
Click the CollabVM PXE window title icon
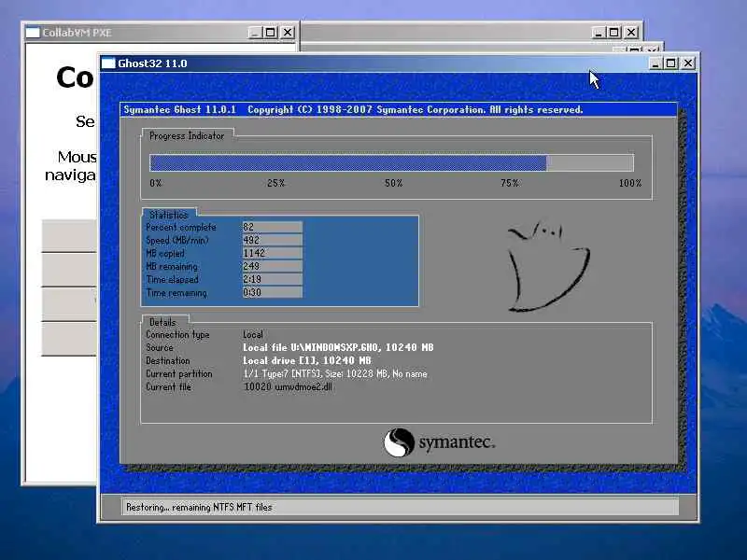(33, 33)
